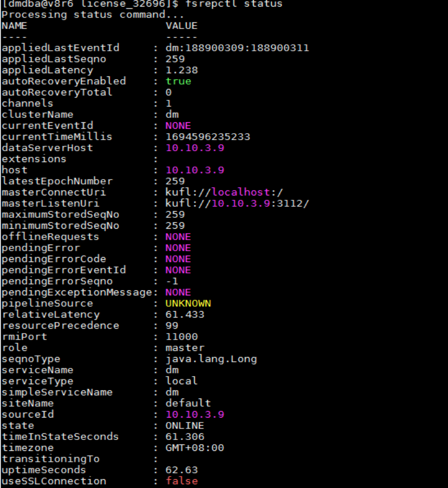Viewport: 448px width, 488px height.
Task: Click the dataServerHost IP address 10.10.3.9
Action: click(195, 148)
